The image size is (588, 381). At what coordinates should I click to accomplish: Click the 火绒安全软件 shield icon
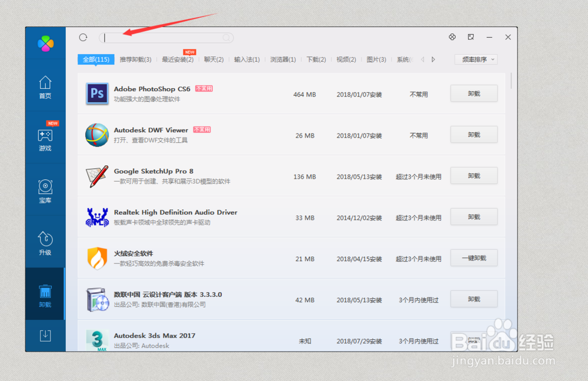(97, 258)
